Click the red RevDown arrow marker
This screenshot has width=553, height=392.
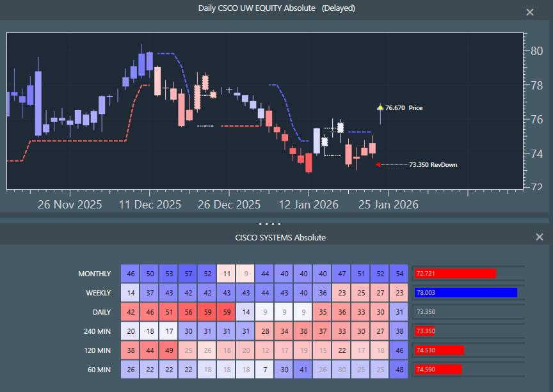(378, 164)
